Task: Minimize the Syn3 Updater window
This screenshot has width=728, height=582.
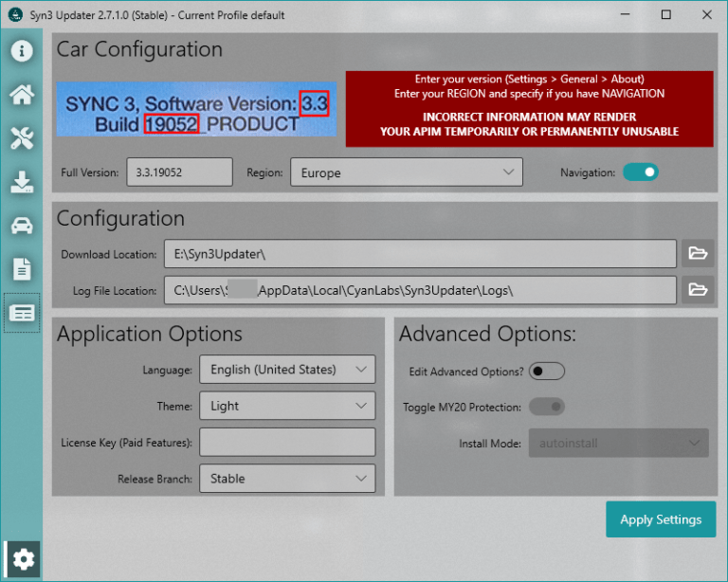Action: click(x=626, y=15)
